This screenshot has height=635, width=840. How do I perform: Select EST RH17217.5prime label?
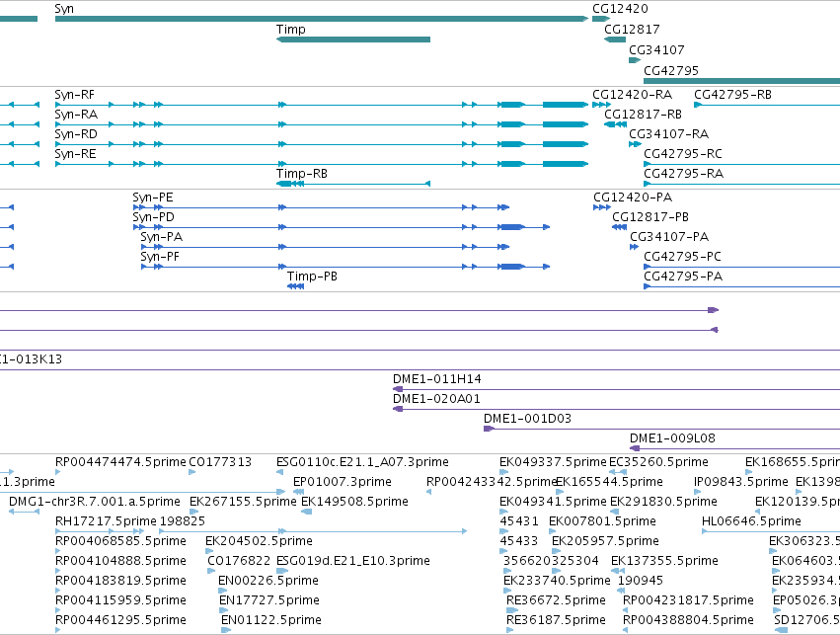coord(106,521)
